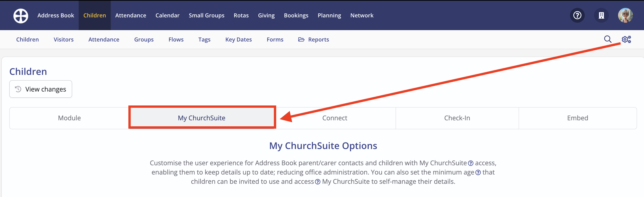Go to the Groups section
This screenshot has width=644, height=197.
tap(144, 39)
